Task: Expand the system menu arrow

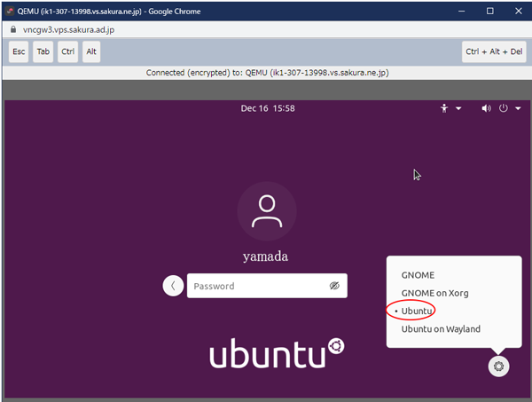Action: (518, 108)
